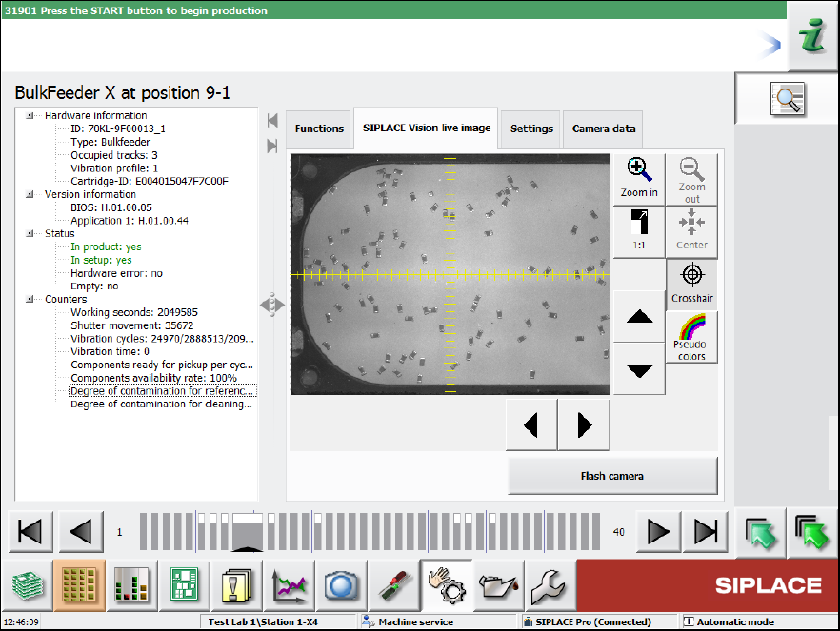Reset the live image to 1:1 scale

tap(639, 231)
